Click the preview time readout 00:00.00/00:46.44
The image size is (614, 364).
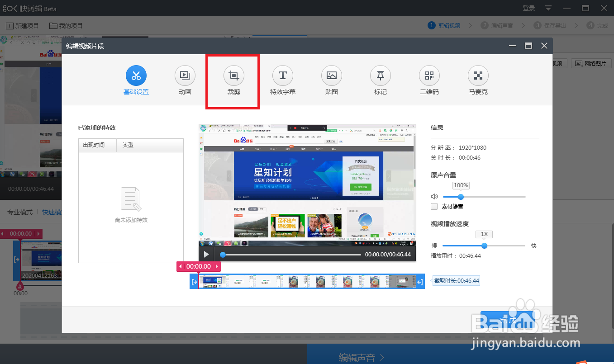388,255
